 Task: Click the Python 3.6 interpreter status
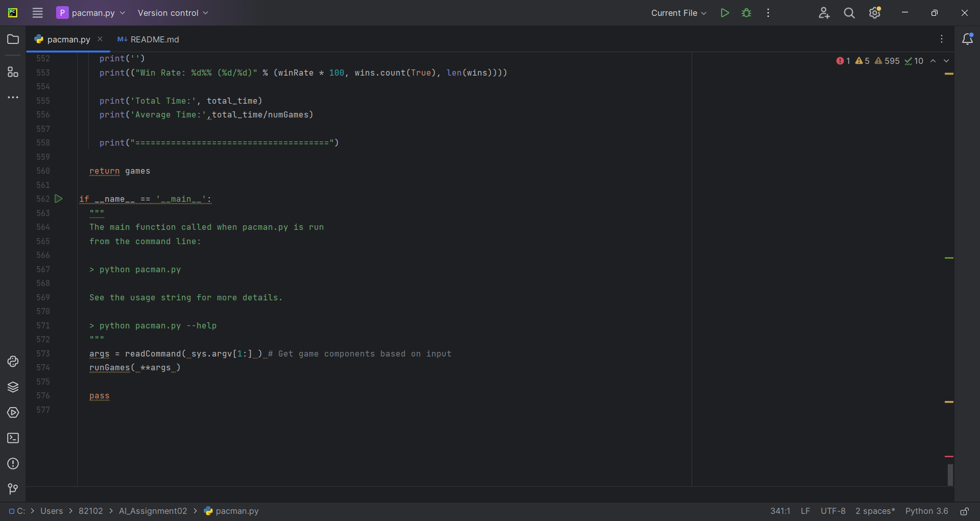pos(926,511)
